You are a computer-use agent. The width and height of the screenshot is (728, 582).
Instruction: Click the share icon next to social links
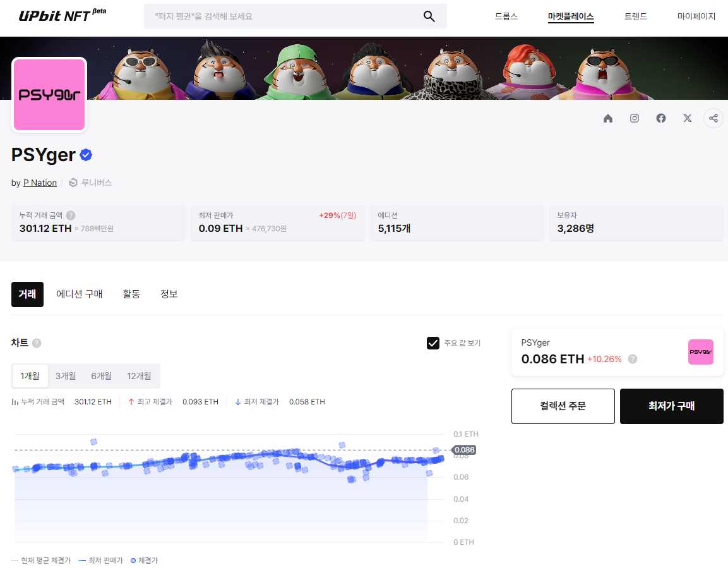(713, 118)
